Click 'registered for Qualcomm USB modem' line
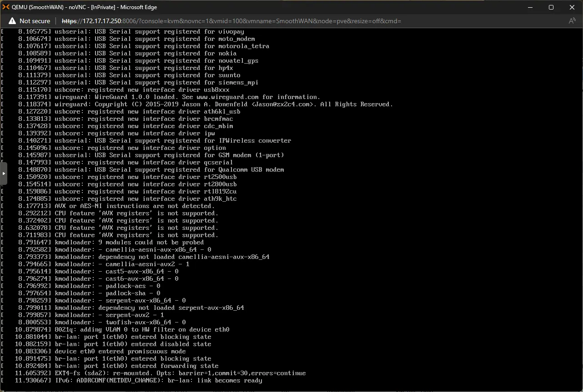This screenshot has height=392, width=583. (142, 170)
